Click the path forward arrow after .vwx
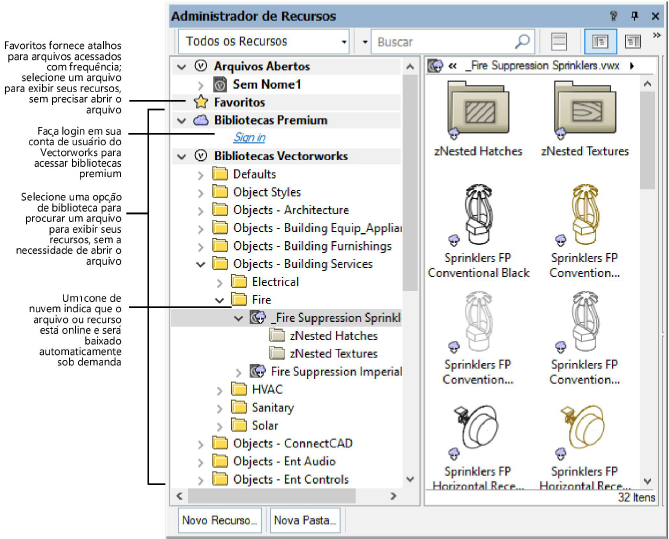 tap(632, 66)
